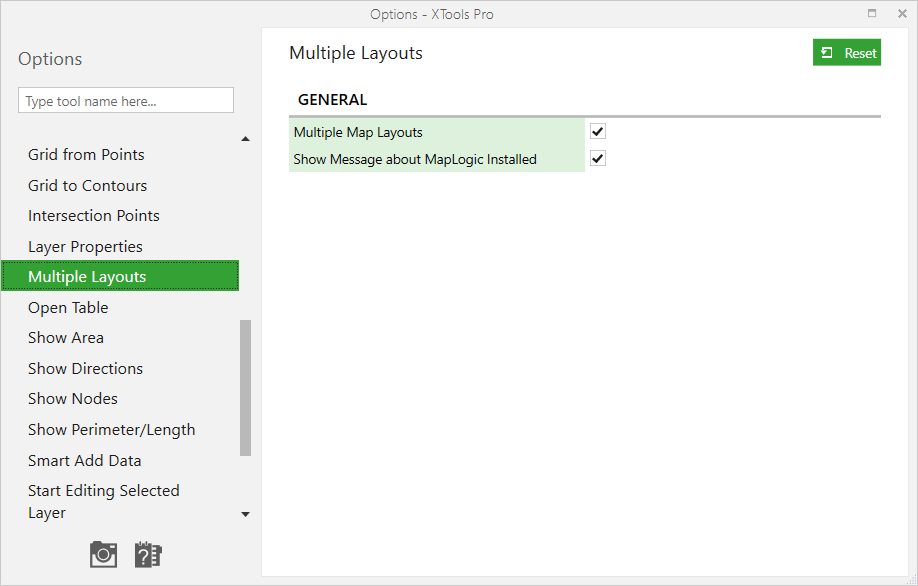Open the help question-mark notebook icon
The width and height of the screenshot is (918, 586).
[148, 554]
